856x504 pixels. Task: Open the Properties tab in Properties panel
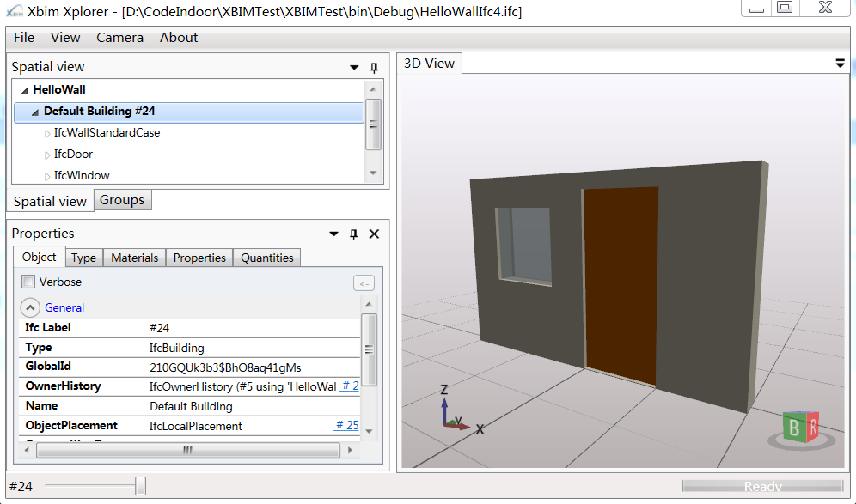click(199, 258)
